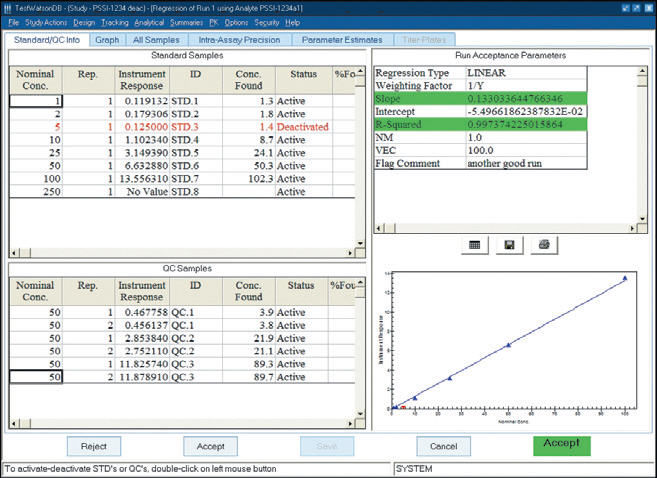Viewport: 657px width, 478px height.
Task: Open the Parameter Estimates tab
Action: click(x=343, y=40)
